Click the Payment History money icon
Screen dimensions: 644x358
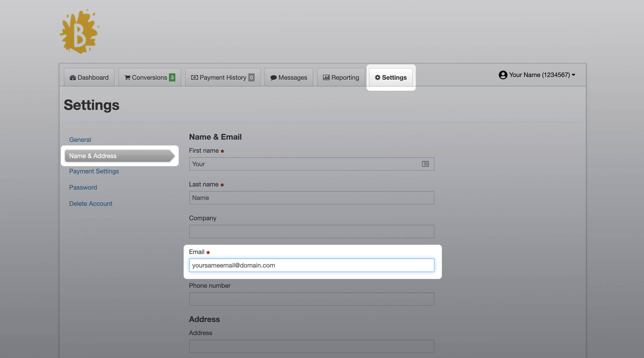click(194, 77)
